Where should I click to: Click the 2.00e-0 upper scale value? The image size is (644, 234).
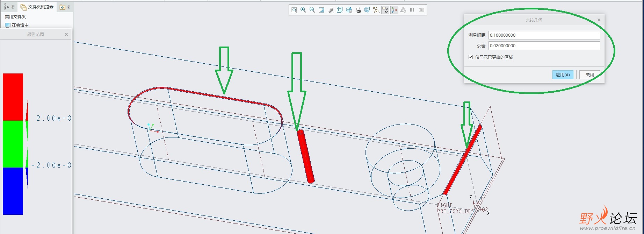tap(54, 118)
